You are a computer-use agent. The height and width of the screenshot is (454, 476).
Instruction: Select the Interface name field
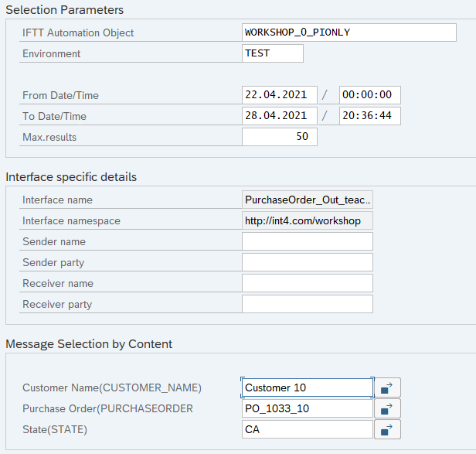click(x=307, y=200)
